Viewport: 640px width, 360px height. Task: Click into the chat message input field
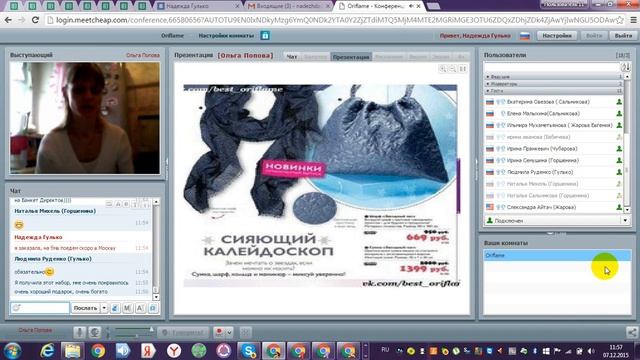tap(40, 308)
